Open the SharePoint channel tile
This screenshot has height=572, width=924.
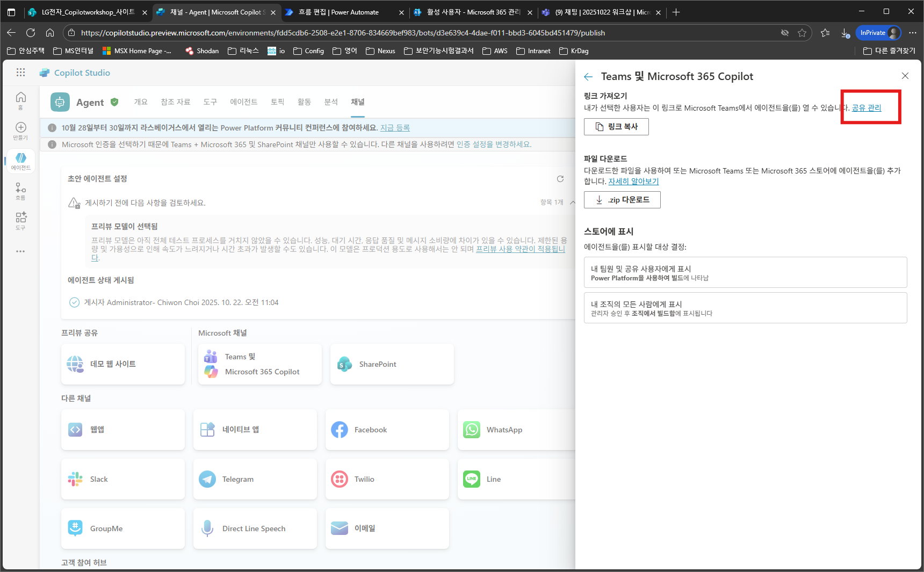[392, 364]
